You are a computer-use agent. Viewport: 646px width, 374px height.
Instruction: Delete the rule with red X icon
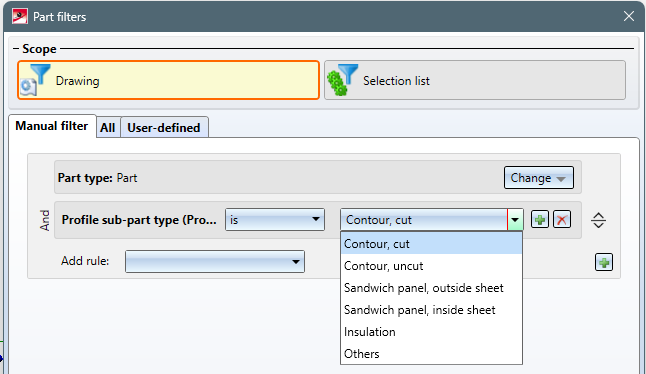point(562,220)
